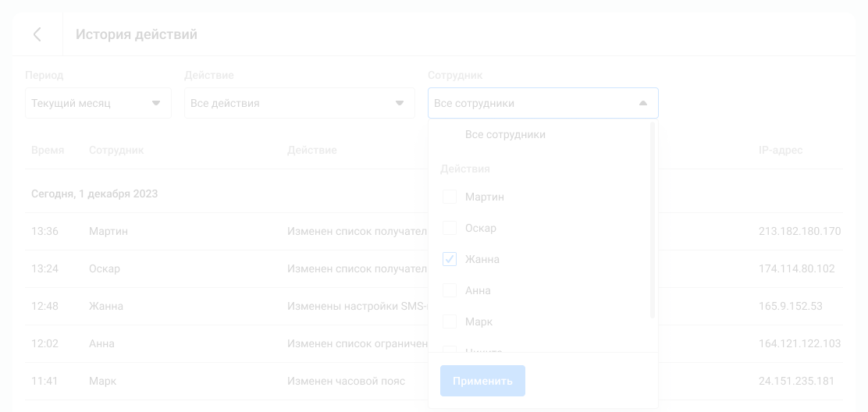The width and height of the screenshot is (868, 412).
Task: Click the История действий page title
Action: tap(136, 34)
